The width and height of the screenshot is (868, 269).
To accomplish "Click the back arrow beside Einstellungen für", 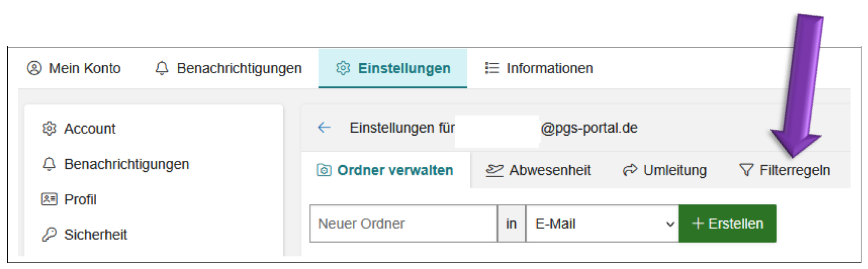I will (325, 128).
